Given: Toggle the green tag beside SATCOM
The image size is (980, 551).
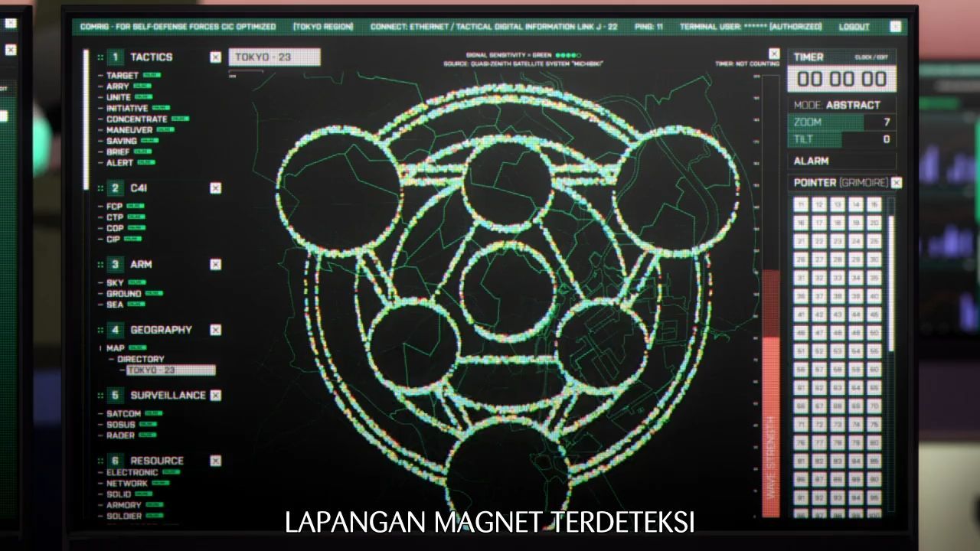Looking at the screenshot, I should pos(154,413).
